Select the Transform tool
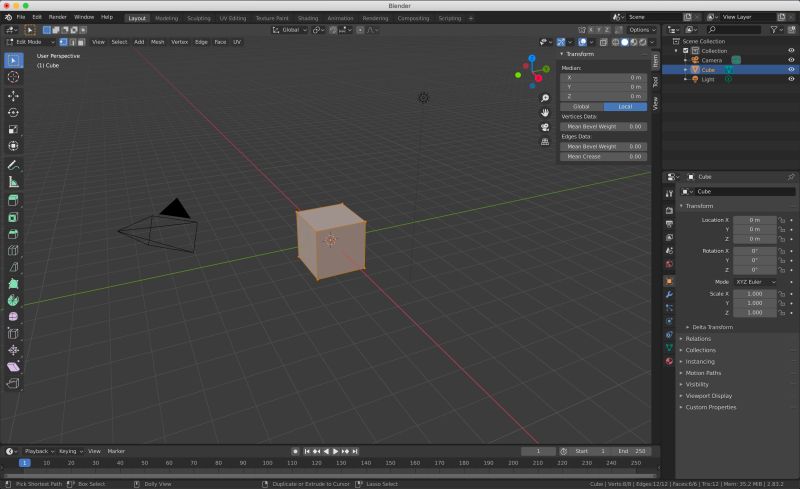Image resolution: width=800 pixels, height=489 pixels. pos(13,146)
